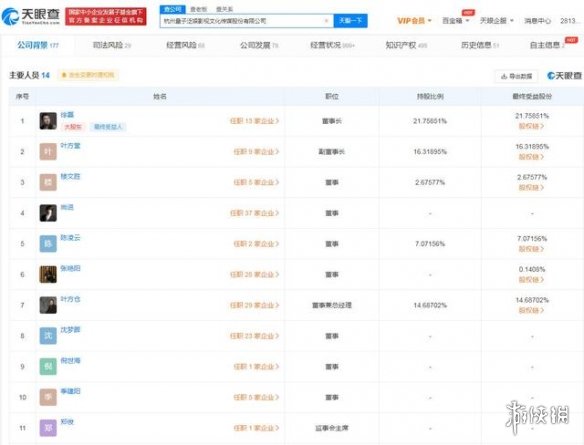Switch to the 经营风险 tab
This screenshot has width=584, height=445.
(x=185, y=45)
